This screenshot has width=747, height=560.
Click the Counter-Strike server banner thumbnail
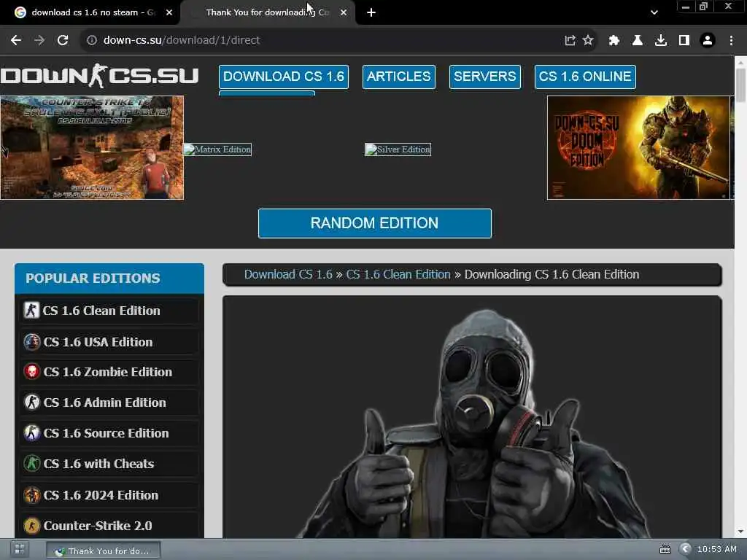(92, 147)
